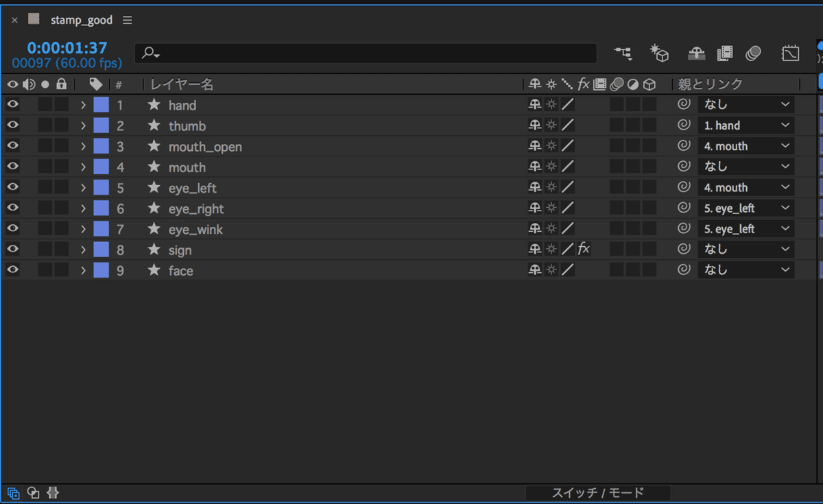This screenshot has height=504, width=823.
Task: Click the hand layer label color swatch
Action: point(102,105)
